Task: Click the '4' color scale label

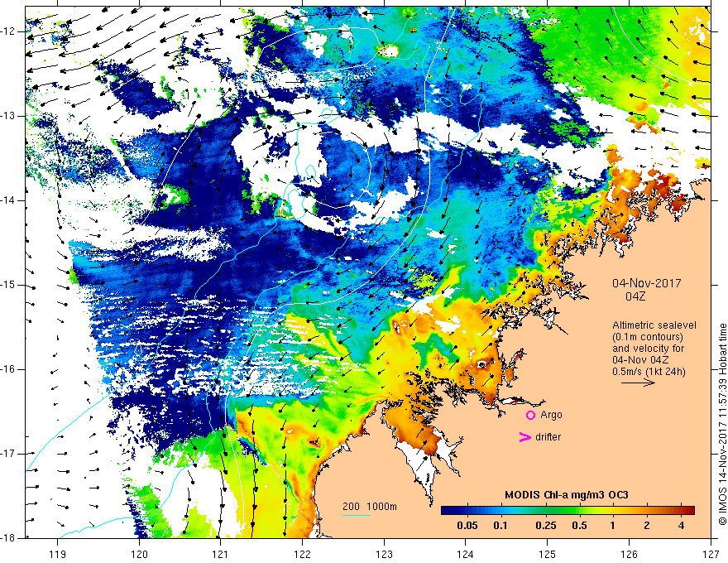Action: pyautogui.click(x=681, y=526)
